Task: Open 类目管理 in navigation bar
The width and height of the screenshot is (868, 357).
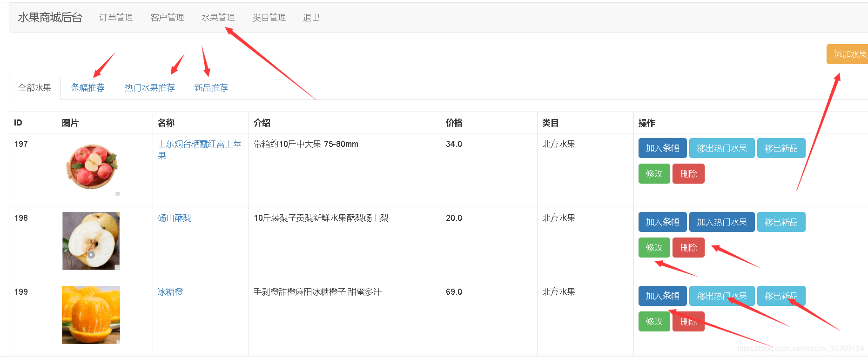Action: tap(269, 18)
